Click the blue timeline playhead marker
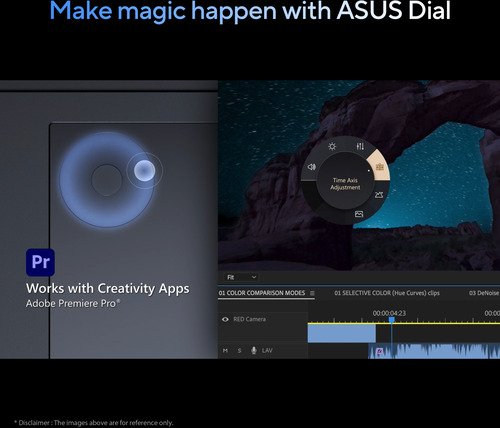 pyautogui.click(x=392, y=320)
